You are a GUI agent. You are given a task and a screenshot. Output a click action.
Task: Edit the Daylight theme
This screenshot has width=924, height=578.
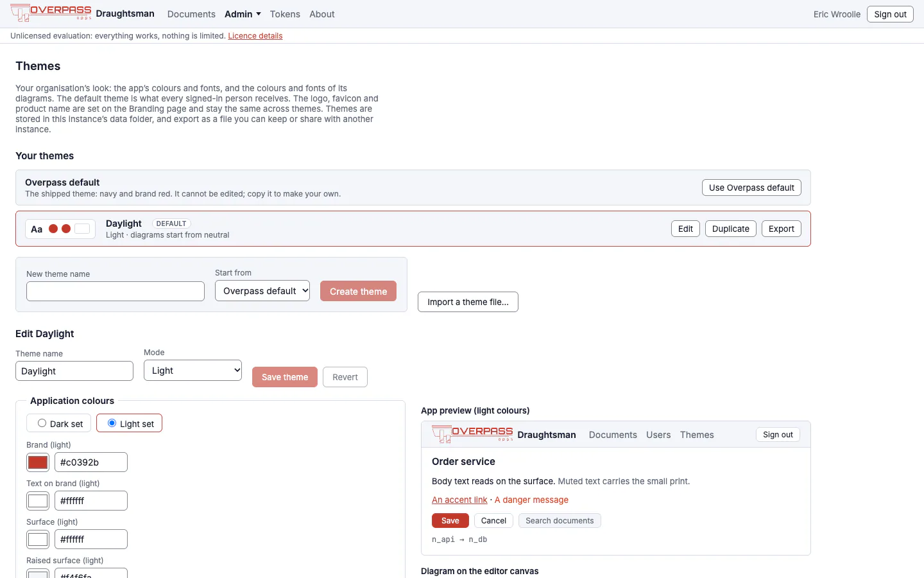685,229
